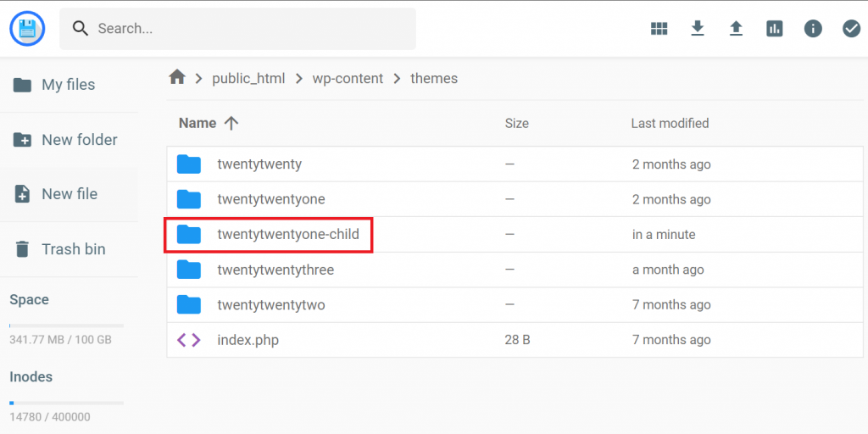Create a New folder from sidebar

click(79, 140)
